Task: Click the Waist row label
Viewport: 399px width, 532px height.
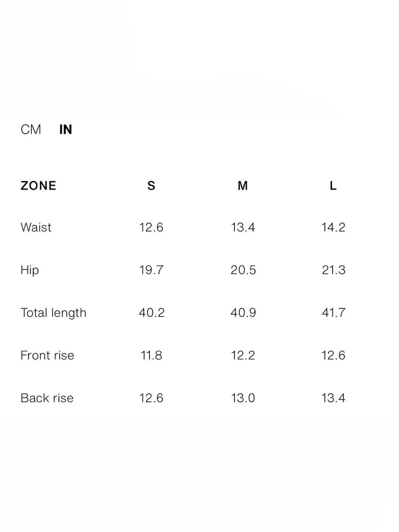Action: [36, 227]
